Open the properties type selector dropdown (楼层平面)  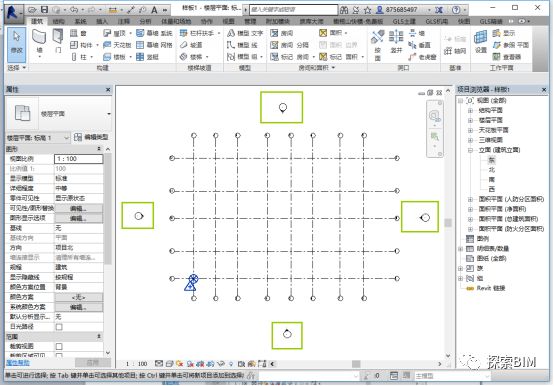click(x=108, y=114)
